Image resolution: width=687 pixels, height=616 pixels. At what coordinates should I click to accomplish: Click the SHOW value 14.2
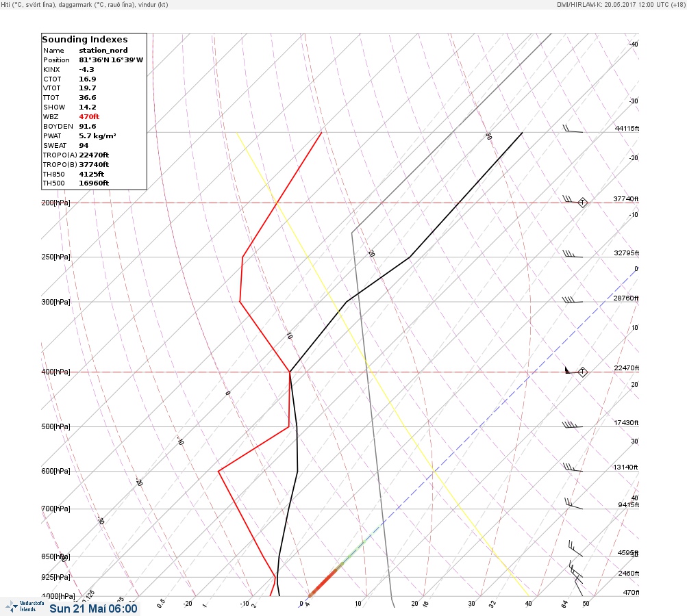pyautogui.click(x=87, y=107)
